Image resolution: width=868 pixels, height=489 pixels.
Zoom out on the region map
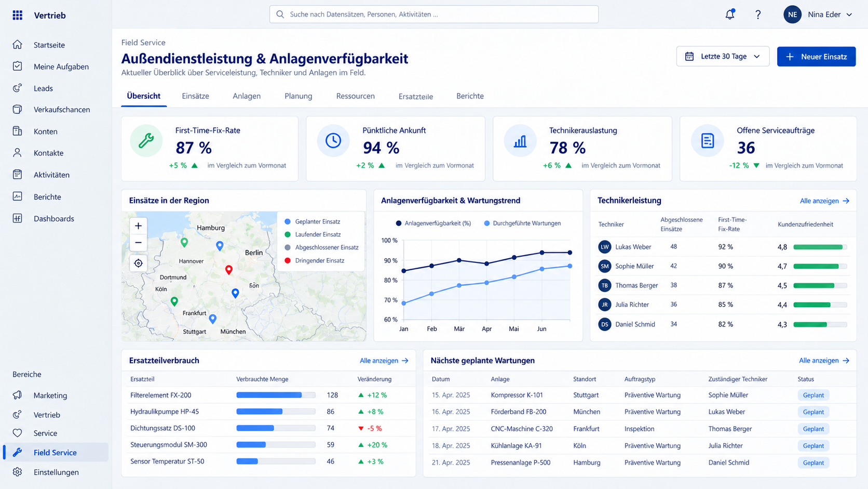click(138, 243)
